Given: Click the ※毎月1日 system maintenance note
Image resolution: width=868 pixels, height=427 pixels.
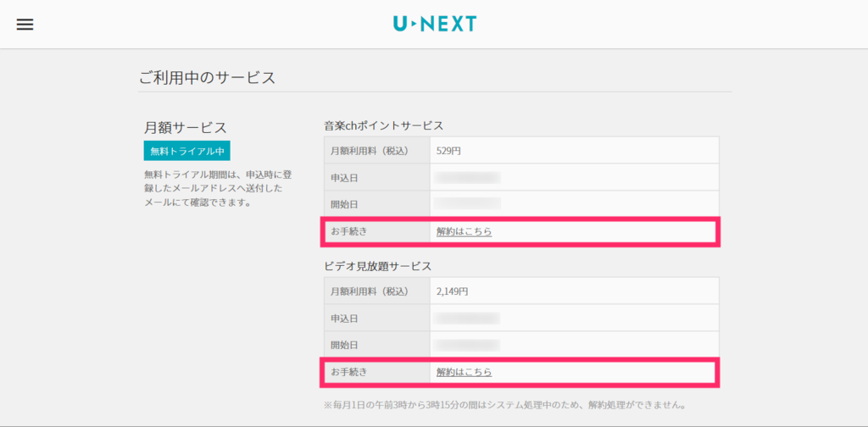Looking at the screenshot, I should (x=505, y=406).
